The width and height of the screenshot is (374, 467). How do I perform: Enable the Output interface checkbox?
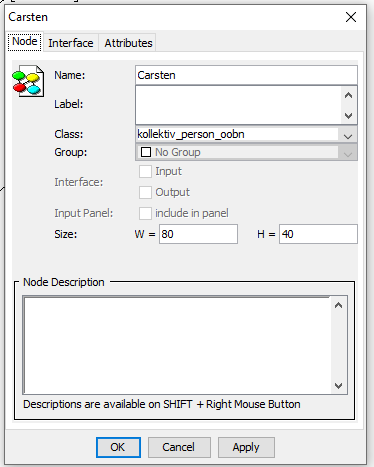[x=145, y=192]
